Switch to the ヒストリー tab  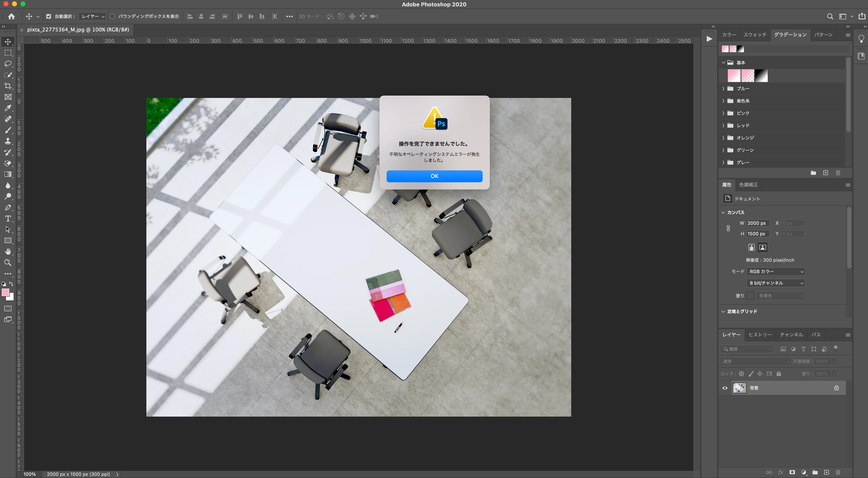tap(760, 335)
